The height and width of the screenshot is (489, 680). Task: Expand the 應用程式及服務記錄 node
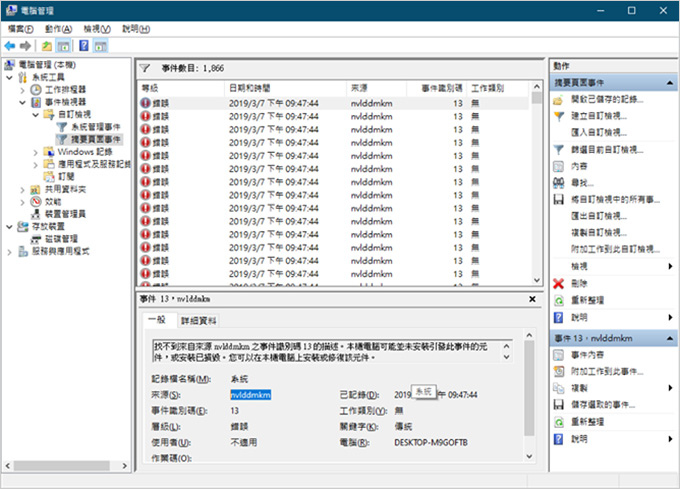pyautogui.click(x=36, y=165)
